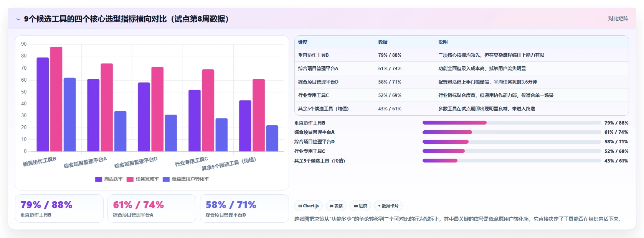This screenshot has width=644, height=238.
Task: Click the 行业指标贴合度高 description cell
Action: pyautogui.click(x=496, y=95)
